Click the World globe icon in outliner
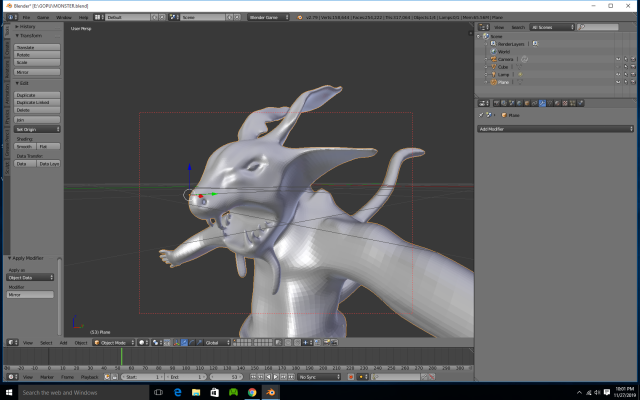The width and height of the screenshot is (640, 400). (x=493, y=51)
